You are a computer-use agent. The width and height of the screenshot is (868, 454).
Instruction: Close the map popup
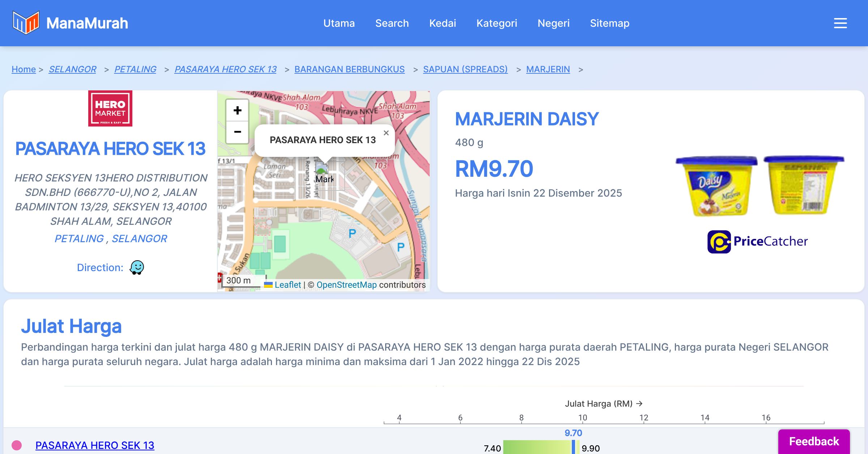386,133
